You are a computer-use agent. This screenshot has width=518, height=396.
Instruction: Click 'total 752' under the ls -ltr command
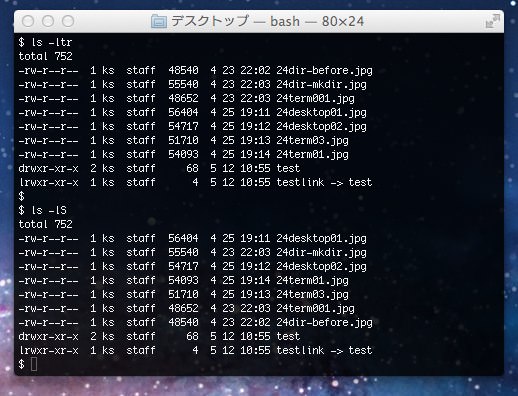click(45, 56)
